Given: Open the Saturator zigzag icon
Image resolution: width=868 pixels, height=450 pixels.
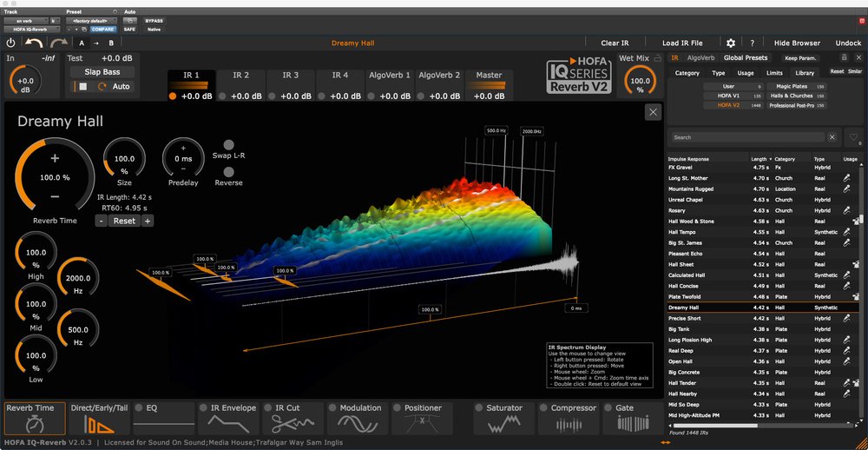Looking at the screenshot, I should point(503,425).
